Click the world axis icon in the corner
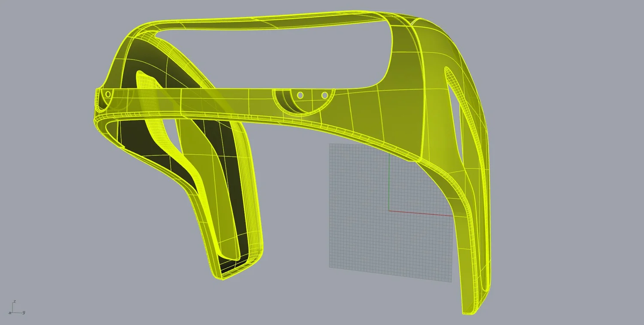The height and width of the screenshot is (325, 644). click(17, 308)
